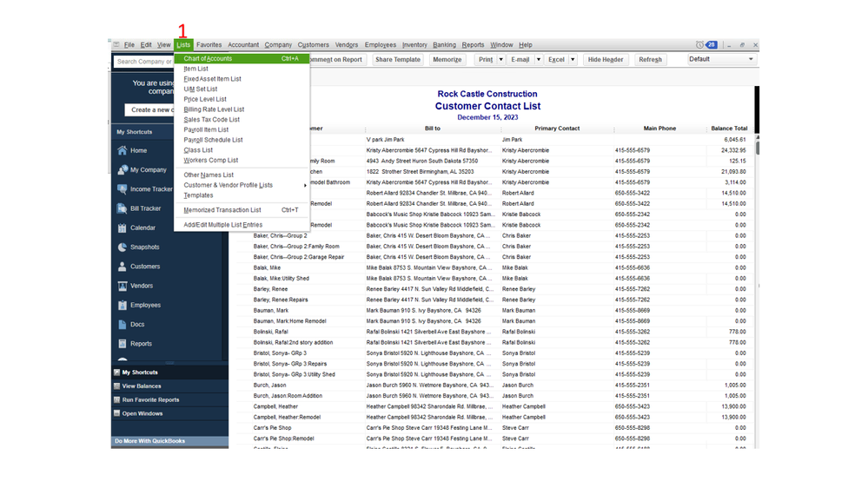
Task: Open Home from the My Shortcuts sidebar
Action: pos(138,150)
